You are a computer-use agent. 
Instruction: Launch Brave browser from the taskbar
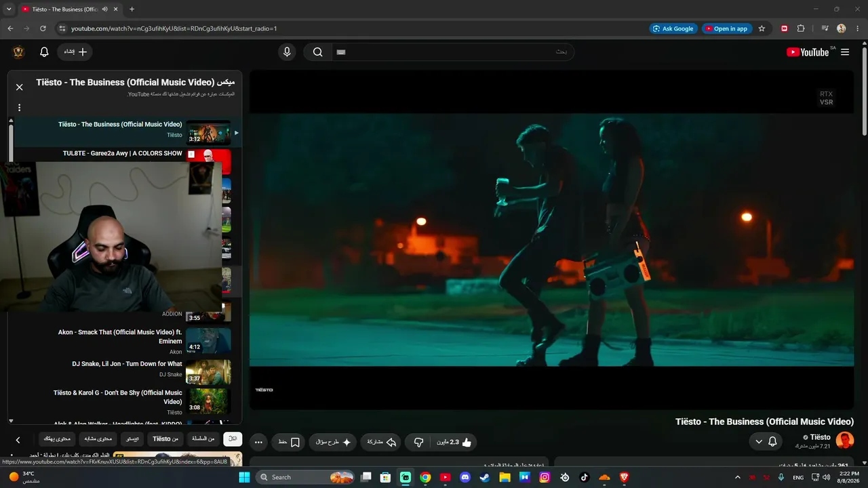(x=624, y=477)
